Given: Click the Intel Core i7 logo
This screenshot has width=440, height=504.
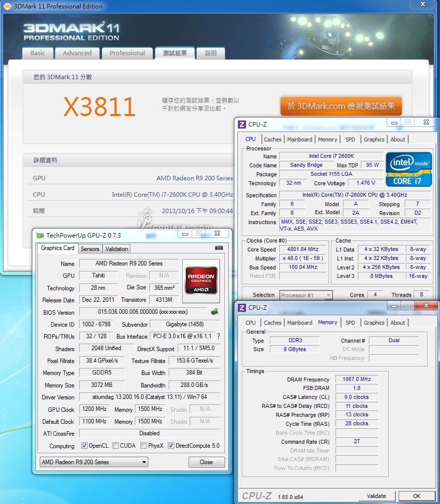Looking at the screenshot, I should tap(408, 169).
